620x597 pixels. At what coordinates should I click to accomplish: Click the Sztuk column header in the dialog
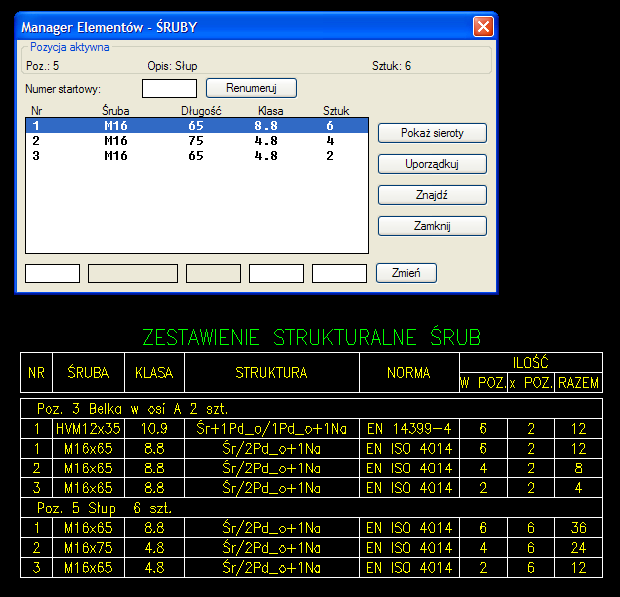(x=336, y=111)
